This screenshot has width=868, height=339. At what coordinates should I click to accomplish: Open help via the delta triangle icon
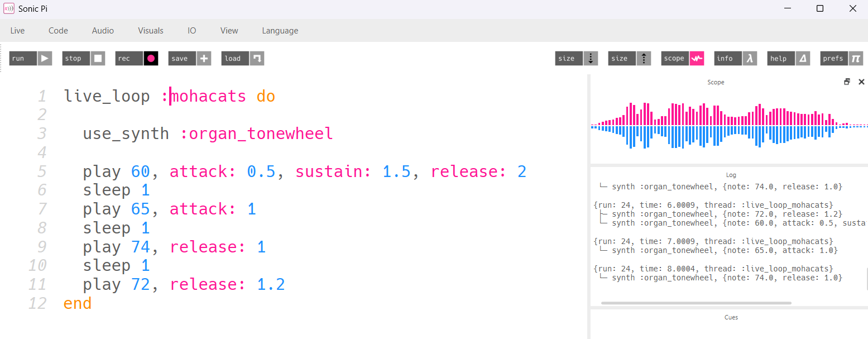tap(802, 58)
